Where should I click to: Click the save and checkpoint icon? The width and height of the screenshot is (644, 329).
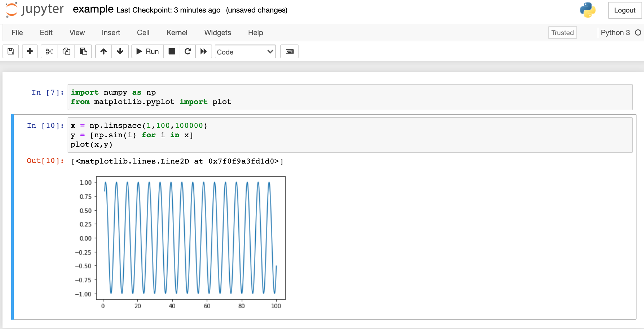coord(11,51)
